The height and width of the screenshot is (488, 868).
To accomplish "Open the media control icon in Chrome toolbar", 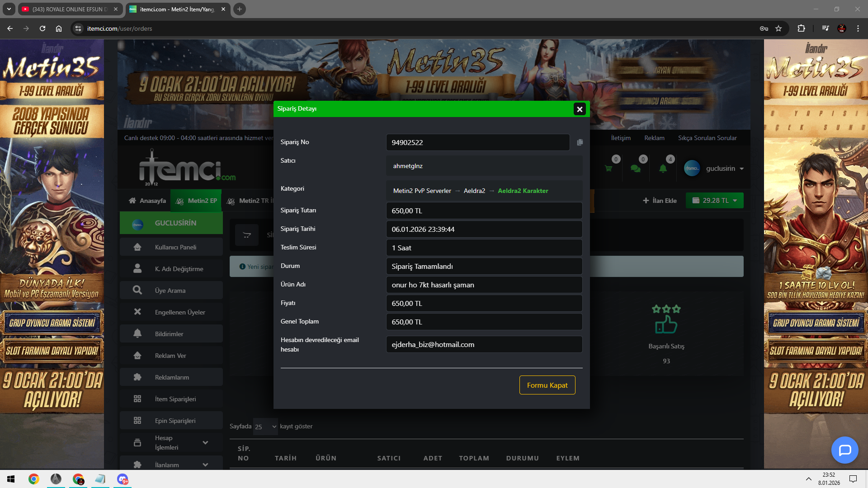I will [826, 28].
